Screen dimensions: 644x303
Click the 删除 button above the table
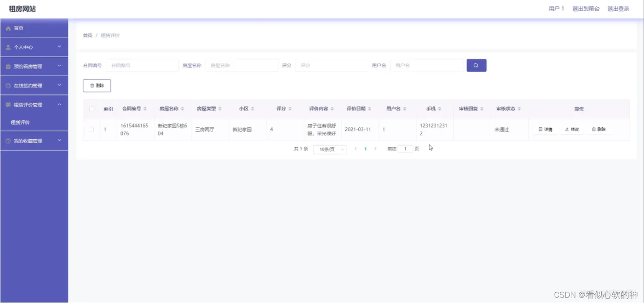coord(97,86)
